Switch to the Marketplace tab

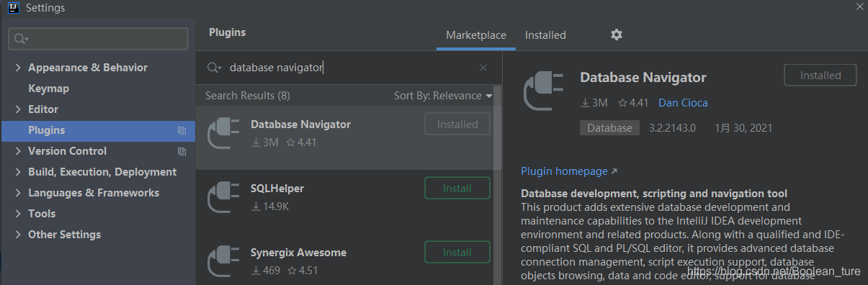pos(476,35)
